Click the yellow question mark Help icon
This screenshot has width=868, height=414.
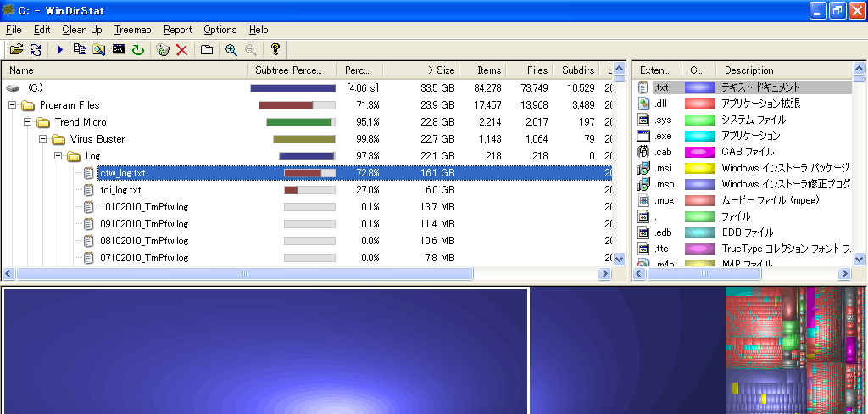[275, 50]
